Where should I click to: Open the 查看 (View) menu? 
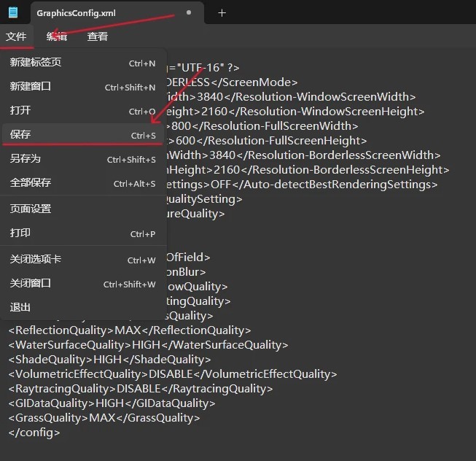(98, 36)
